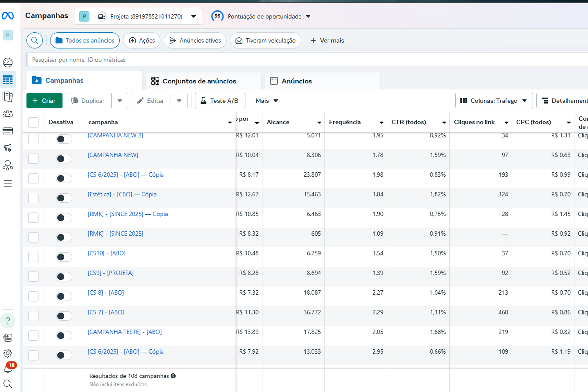
Task: Open the Mais dropdown menu
Action: pos(267,101)
